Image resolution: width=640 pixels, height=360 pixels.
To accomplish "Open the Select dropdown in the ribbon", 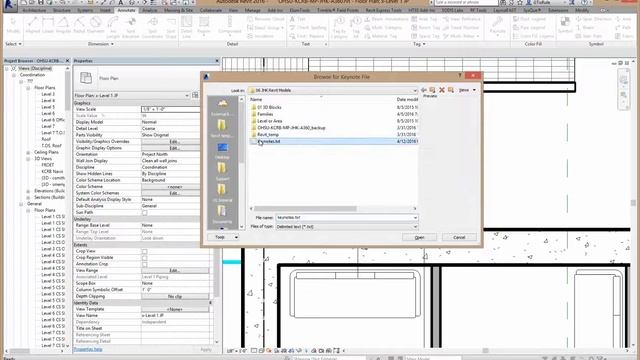I will click(x=13, y=44).
